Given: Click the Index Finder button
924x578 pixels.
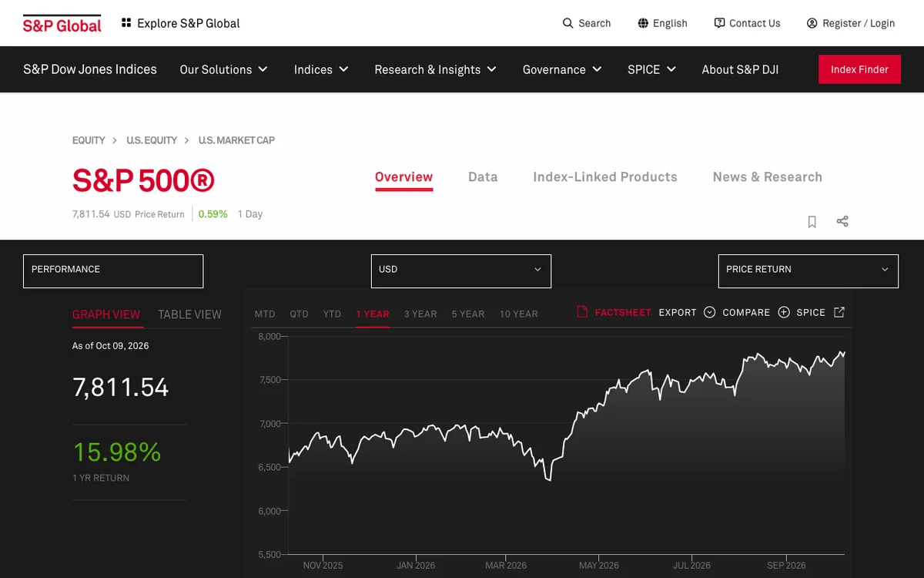Looking at the screenshot, I should tap(859, 69).
